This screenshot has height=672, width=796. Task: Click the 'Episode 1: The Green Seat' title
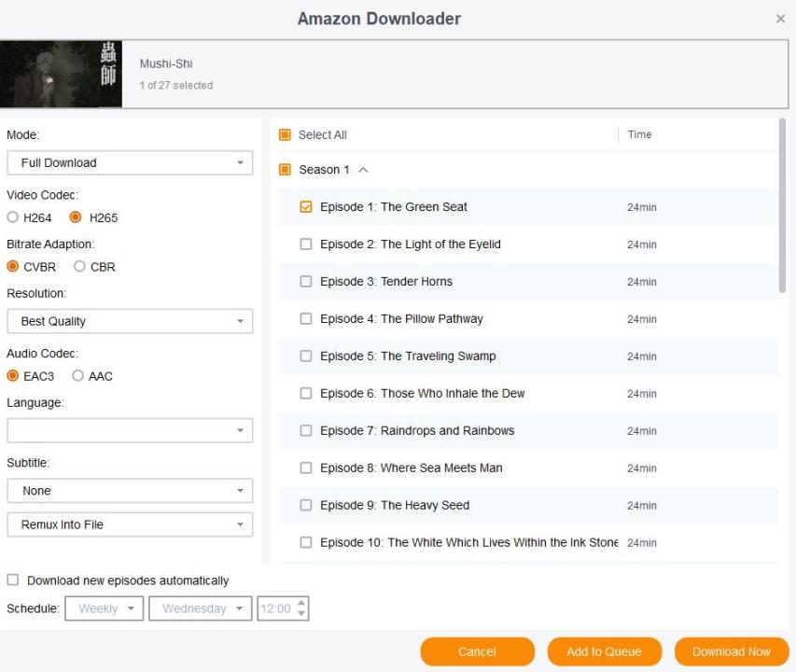[x=394, y=207]
